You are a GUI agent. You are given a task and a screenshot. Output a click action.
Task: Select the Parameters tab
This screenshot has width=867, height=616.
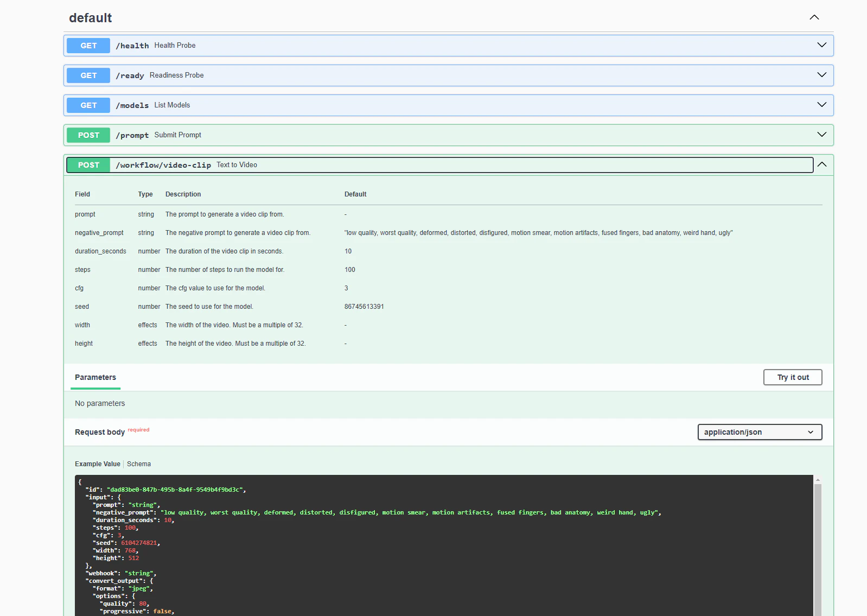pos(95,377)
